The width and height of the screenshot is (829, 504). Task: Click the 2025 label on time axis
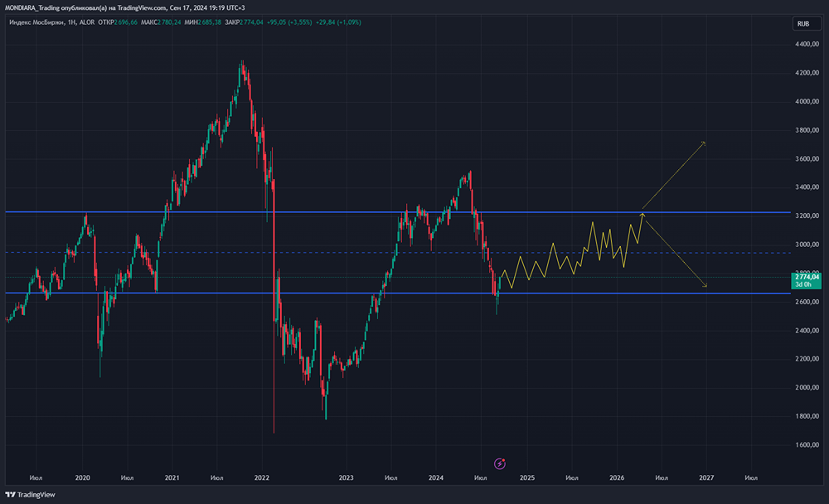pos(527,478)
